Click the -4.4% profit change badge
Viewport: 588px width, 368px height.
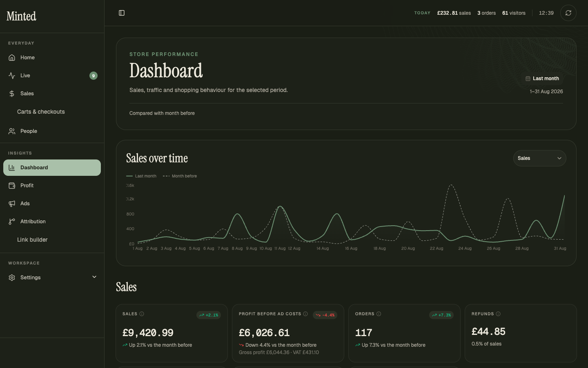(325, 315)
